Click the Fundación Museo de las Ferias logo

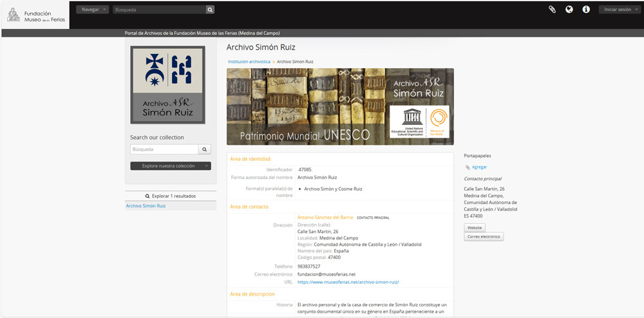[35, 16]
